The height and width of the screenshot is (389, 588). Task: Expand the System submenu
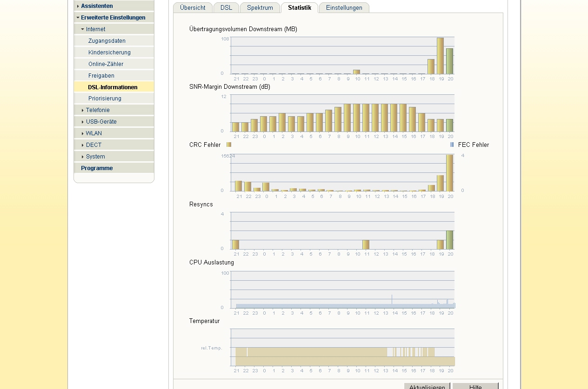click(95, 157)
